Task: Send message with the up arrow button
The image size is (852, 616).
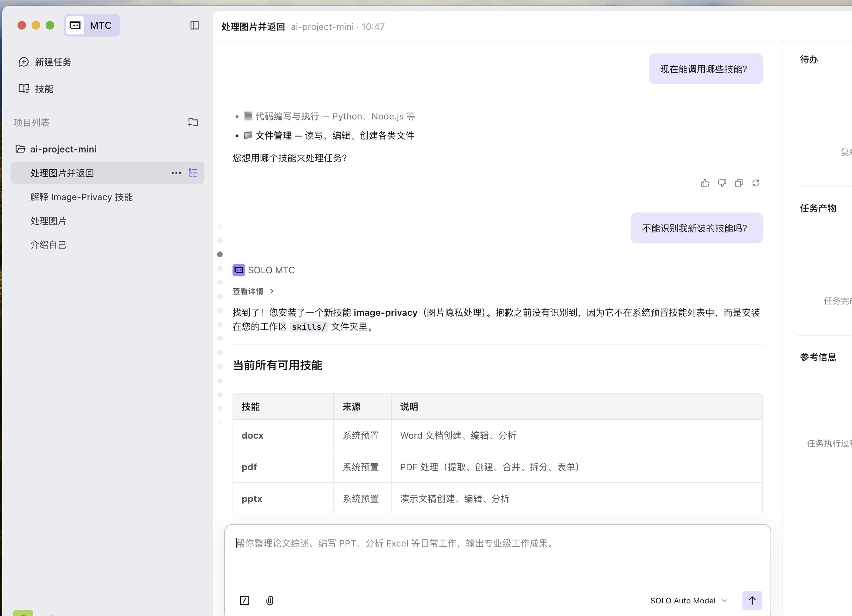Action: click(x=752, y=600)
